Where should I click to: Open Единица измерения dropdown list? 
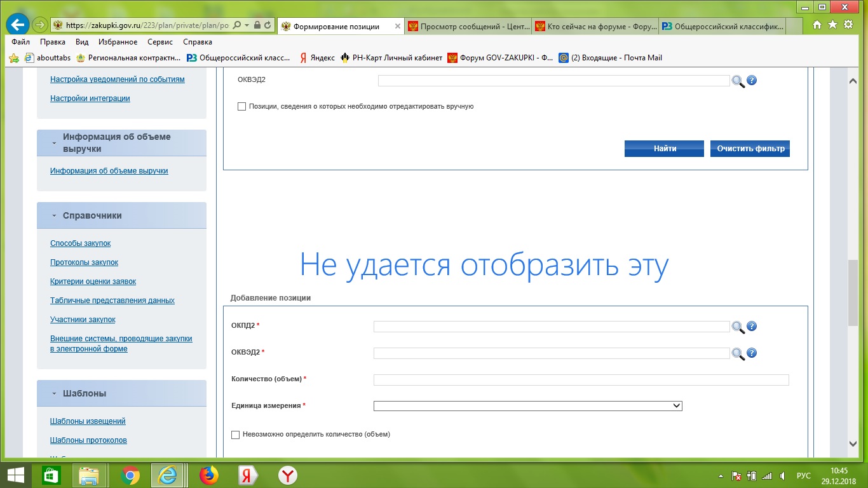tap(527, 406)
